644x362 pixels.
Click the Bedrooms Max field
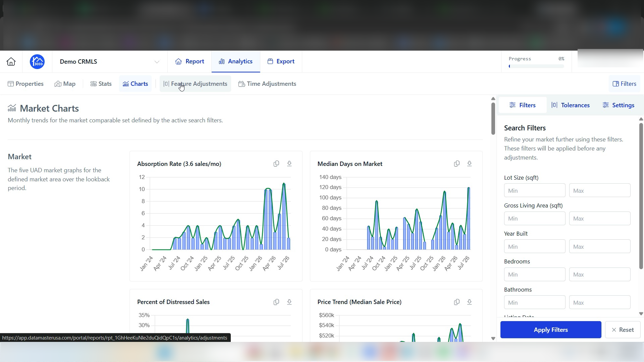click(600, 275)
